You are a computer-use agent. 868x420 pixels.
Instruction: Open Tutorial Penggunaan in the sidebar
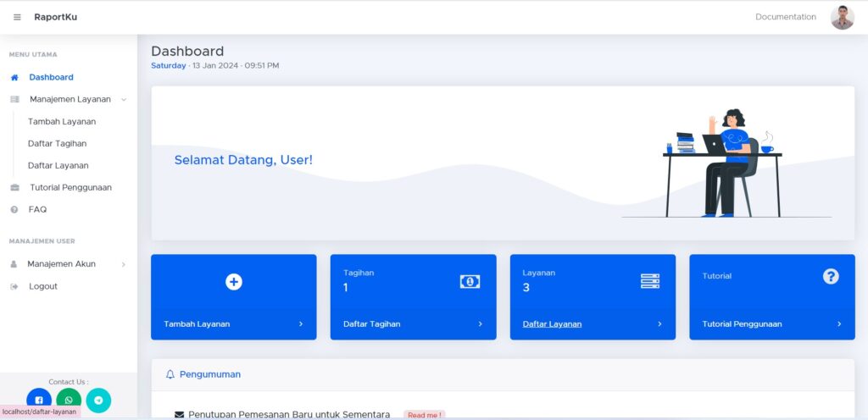(x=71, y=188)
